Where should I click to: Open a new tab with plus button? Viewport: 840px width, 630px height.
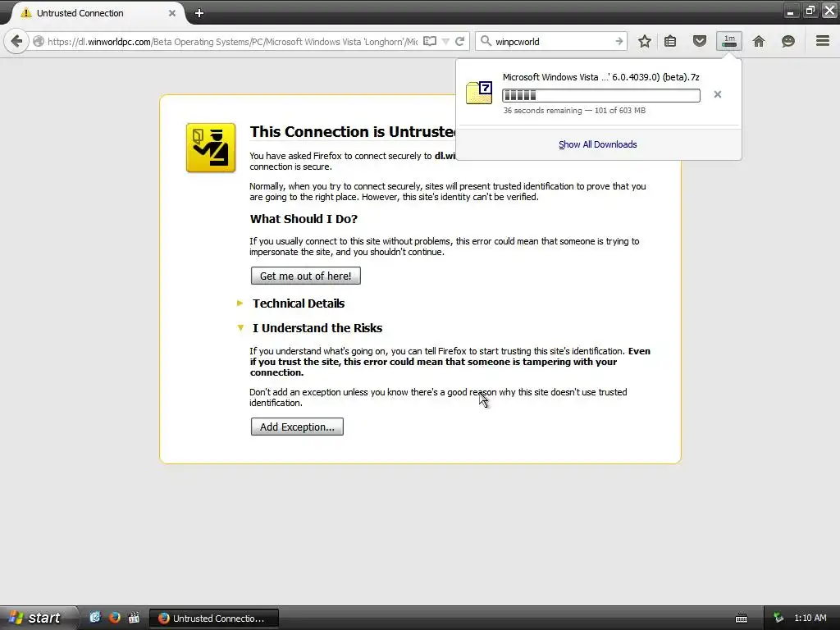pos(199,13)
